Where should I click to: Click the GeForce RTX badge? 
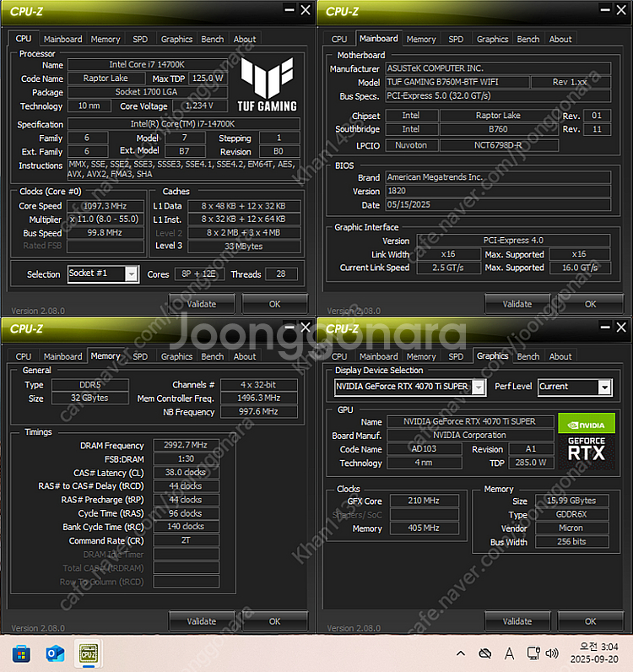(586, 448)
